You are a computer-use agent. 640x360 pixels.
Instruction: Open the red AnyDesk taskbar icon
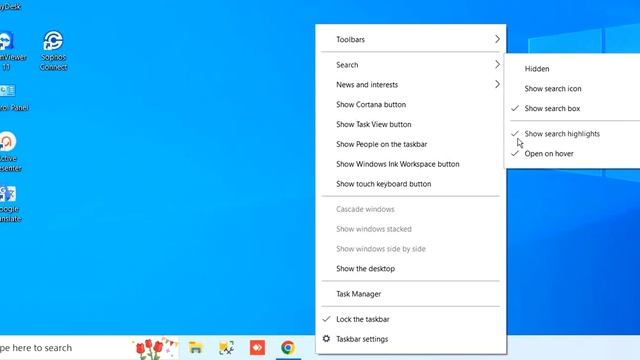point(257,348)
